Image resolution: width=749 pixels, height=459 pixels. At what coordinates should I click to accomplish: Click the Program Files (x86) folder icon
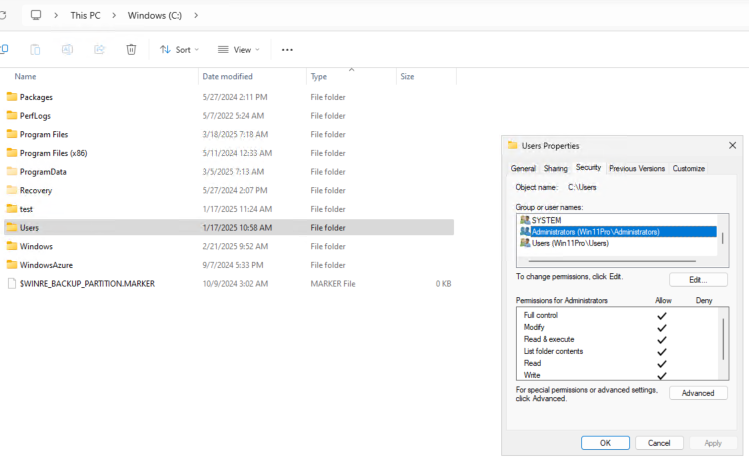[x=12, y=152]
